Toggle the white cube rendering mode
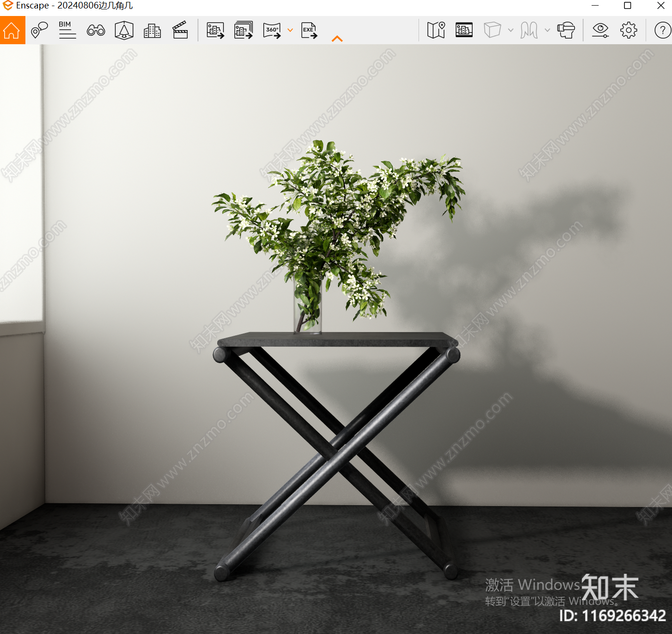Screen dimensions: 672x634 coord(492,30)
